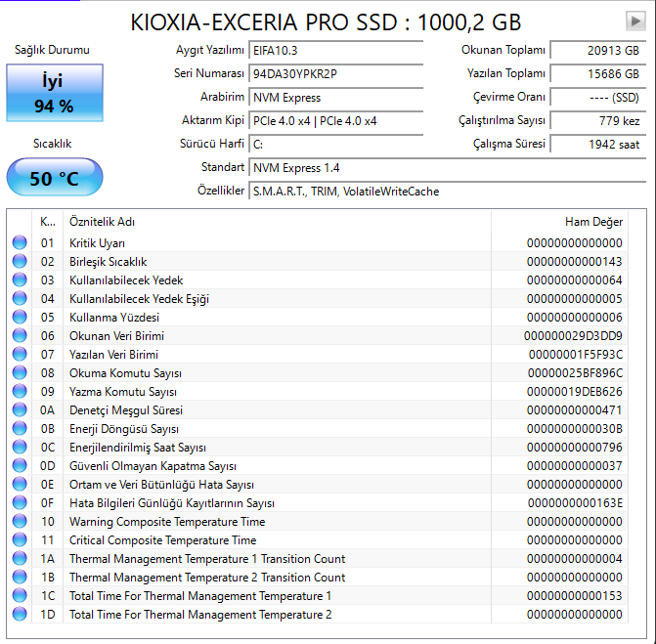This screenshot has width=656, height=644.
Task: Click the Sıcaklık label
Action: pos(52,144)
